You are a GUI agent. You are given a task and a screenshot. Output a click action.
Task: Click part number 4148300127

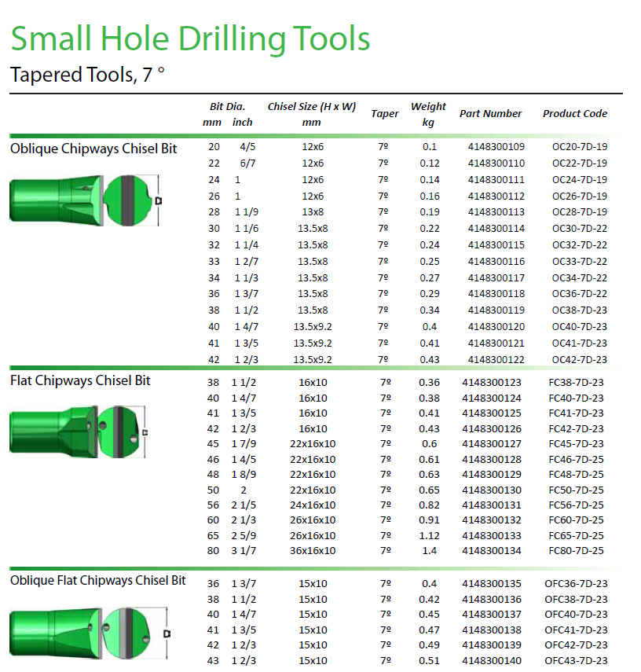(x=492, y=444)
